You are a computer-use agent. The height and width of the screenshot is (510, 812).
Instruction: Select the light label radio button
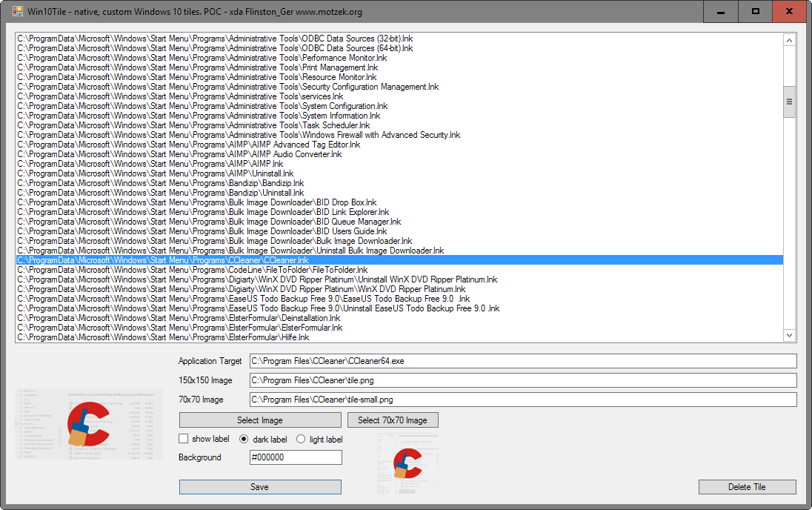pos(301,439)
